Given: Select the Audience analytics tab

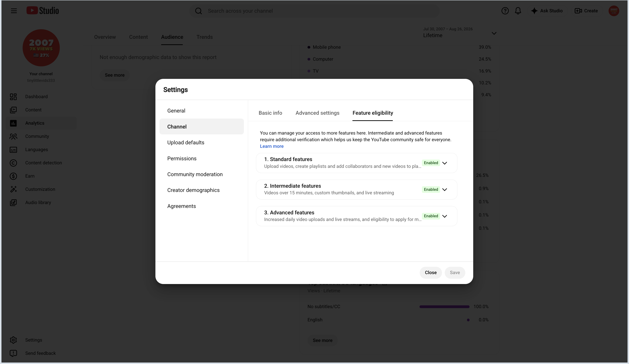Looking at the screenshot, I should [x=172, y=37].
